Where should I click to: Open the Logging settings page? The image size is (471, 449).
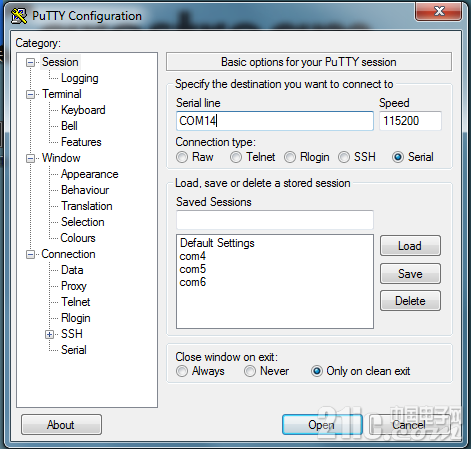[x=80, y=78]
